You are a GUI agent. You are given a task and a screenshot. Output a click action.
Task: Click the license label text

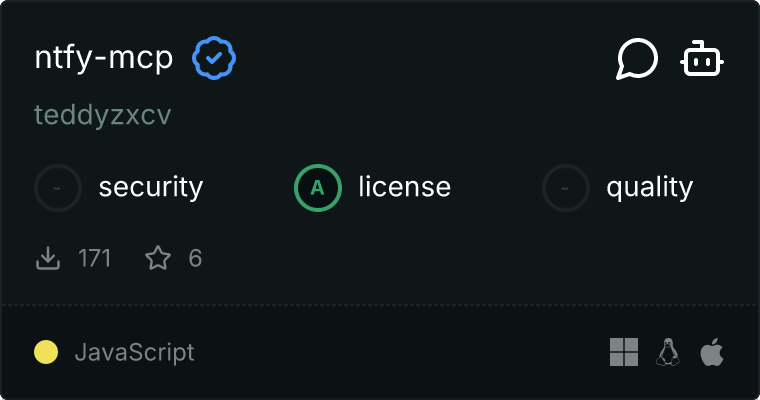[404, 187]
